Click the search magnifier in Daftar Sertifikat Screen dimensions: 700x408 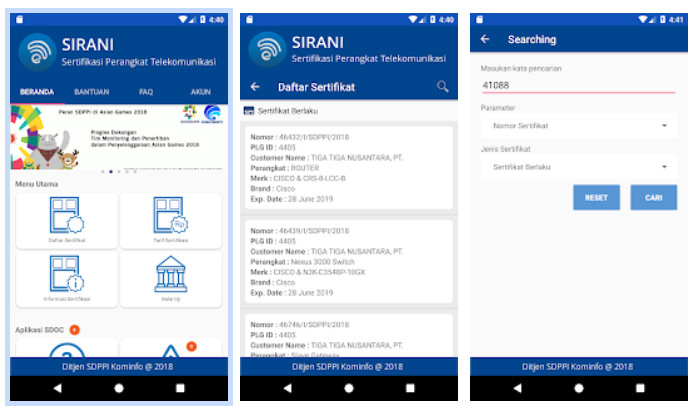[x=443, y=87]
